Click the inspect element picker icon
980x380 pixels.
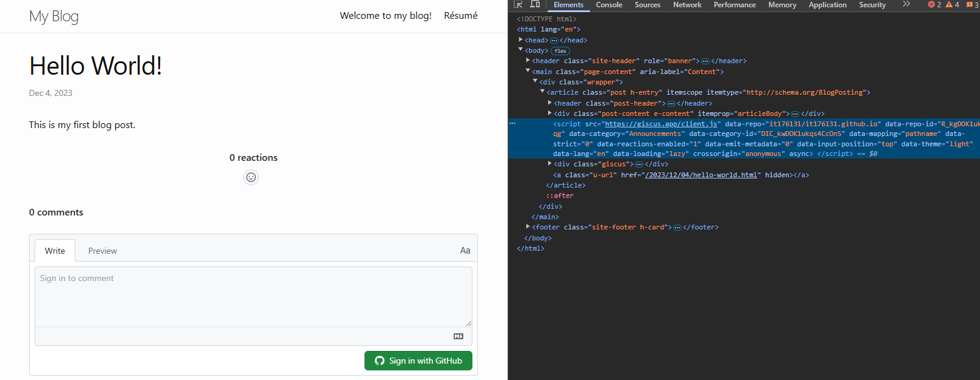pos(518,4)
